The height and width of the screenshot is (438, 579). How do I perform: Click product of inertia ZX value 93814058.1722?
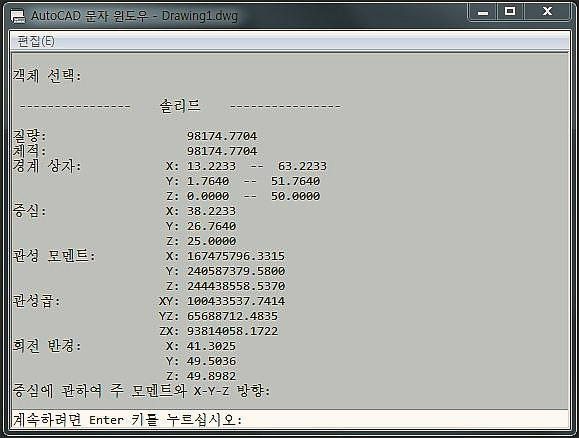tap(232, 331)
